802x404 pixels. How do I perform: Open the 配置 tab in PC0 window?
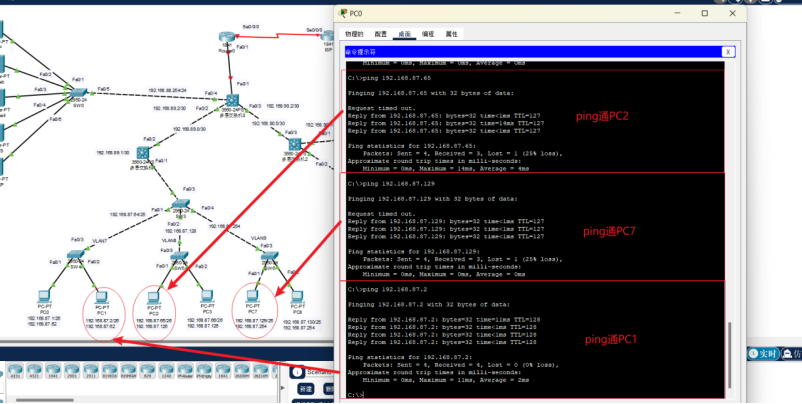[x=381, y=34]
